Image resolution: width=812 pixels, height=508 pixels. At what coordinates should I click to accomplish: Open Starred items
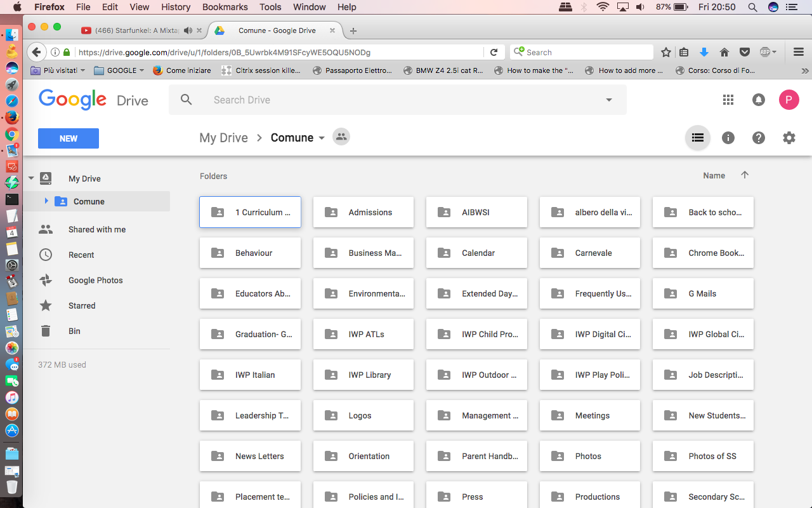[x=82, y=305]
